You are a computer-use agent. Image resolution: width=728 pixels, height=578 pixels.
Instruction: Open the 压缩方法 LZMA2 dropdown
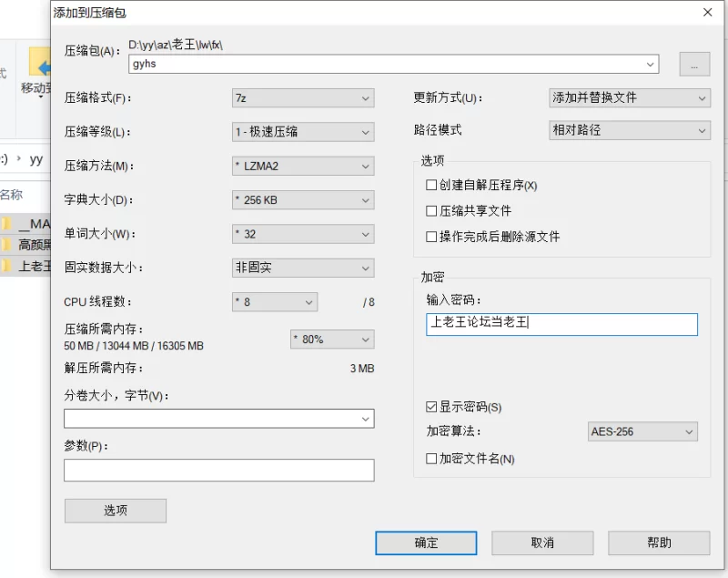click(303, 166)
